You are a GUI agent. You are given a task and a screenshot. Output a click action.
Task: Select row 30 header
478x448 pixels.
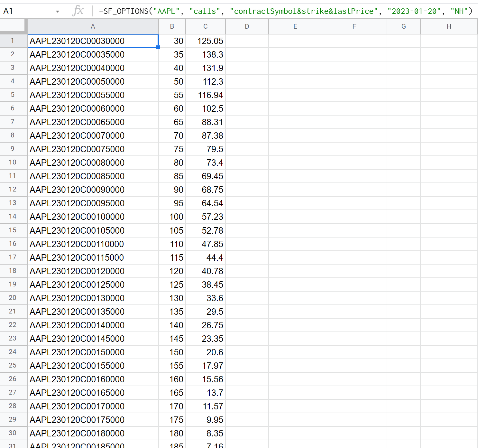point(13,433)
